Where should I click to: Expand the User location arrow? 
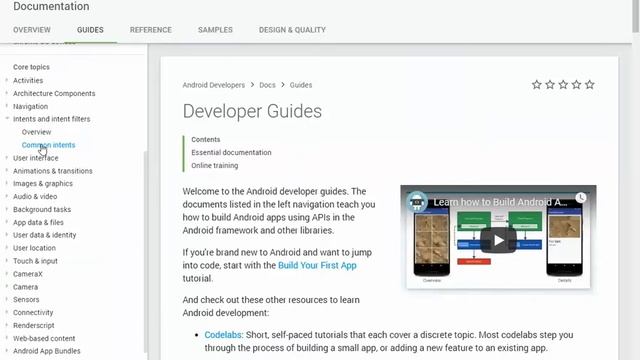(x=7, y=247)
